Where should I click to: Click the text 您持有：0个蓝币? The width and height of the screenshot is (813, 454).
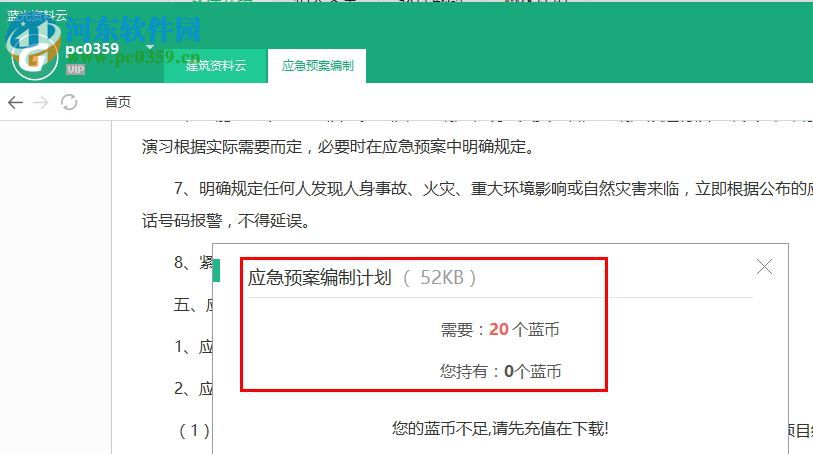500,371
